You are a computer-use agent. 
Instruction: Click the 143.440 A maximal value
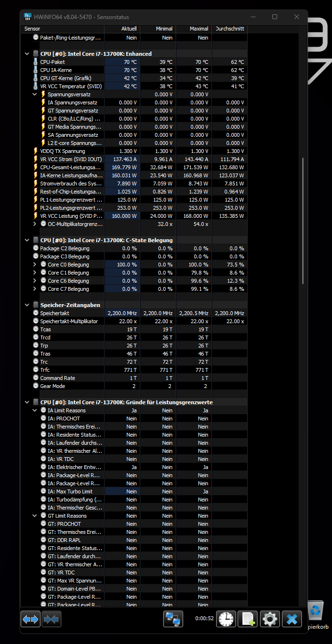[x=197, y=159]
